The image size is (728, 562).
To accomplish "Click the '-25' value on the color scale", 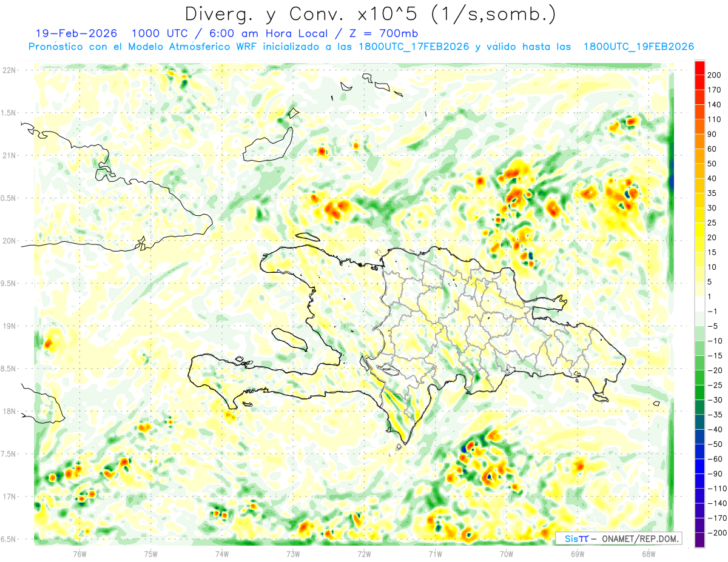I will tap(715, 385).
